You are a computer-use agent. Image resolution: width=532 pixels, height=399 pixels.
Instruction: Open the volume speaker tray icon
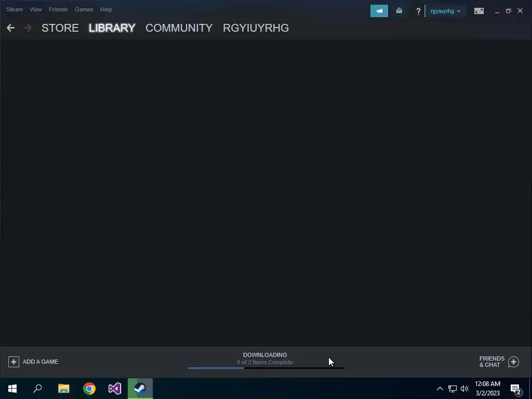click(x=464, y=389)
